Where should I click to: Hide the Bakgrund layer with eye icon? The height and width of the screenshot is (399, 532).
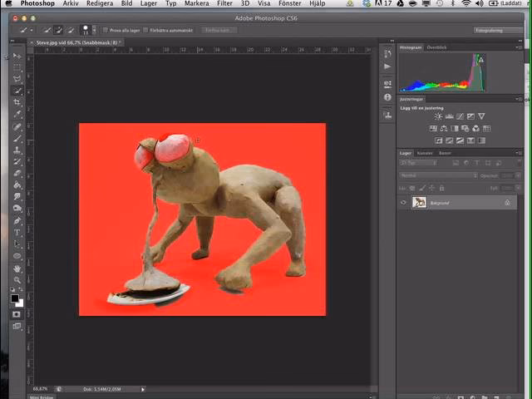point(404,202)
